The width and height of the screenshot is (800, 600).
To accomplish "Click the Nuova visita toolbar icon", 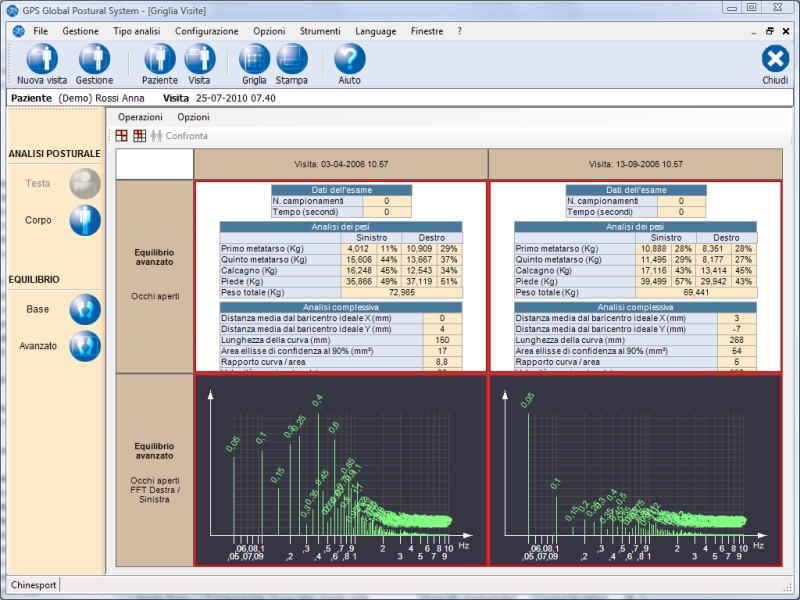I will click(x=42, y=59).
